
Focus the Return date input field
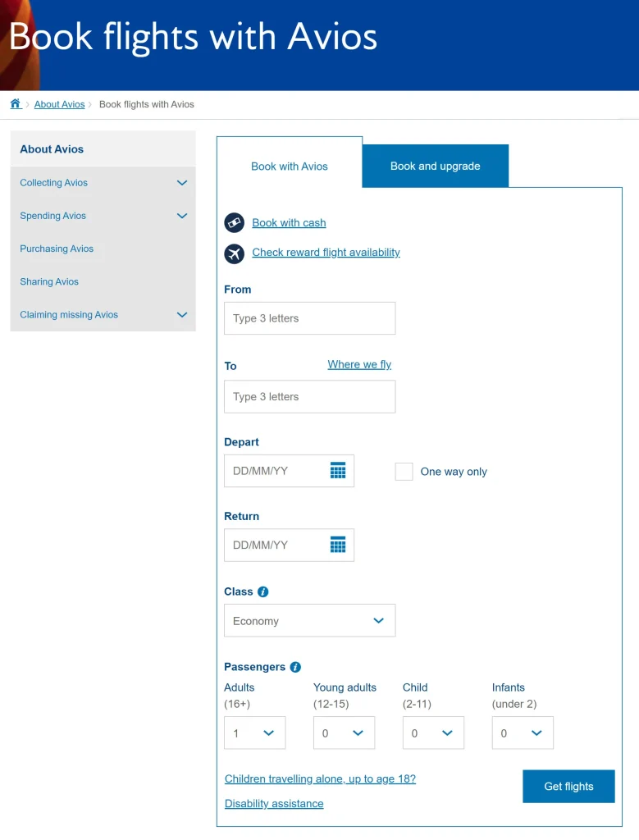(x=290, y=545)
